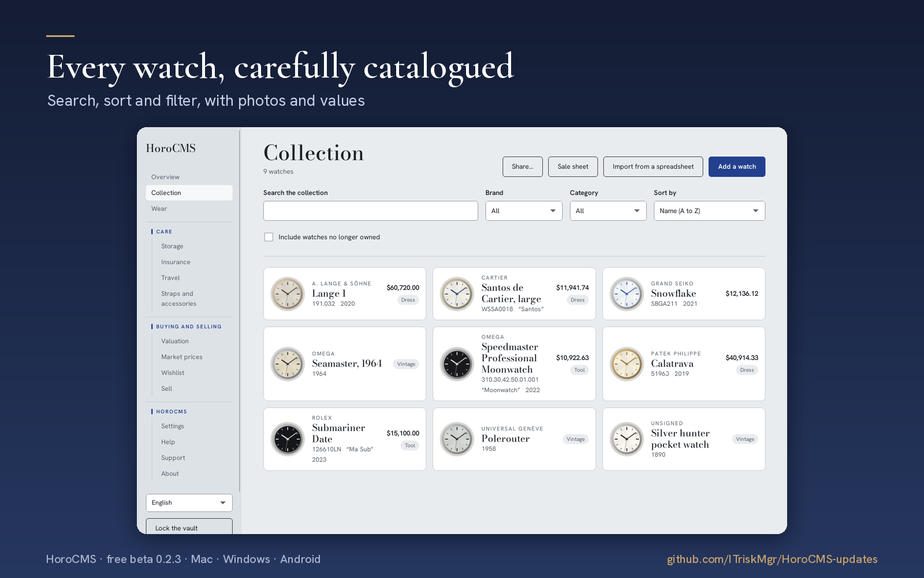Click the Tool tag on Submariner Date
The image size is (924, 578).
pyautogui.click(x=410, y=446)
